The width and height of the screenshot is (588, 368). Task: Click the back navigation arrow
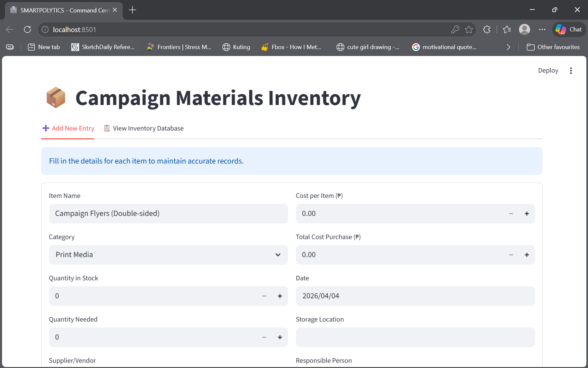(10, 29)
